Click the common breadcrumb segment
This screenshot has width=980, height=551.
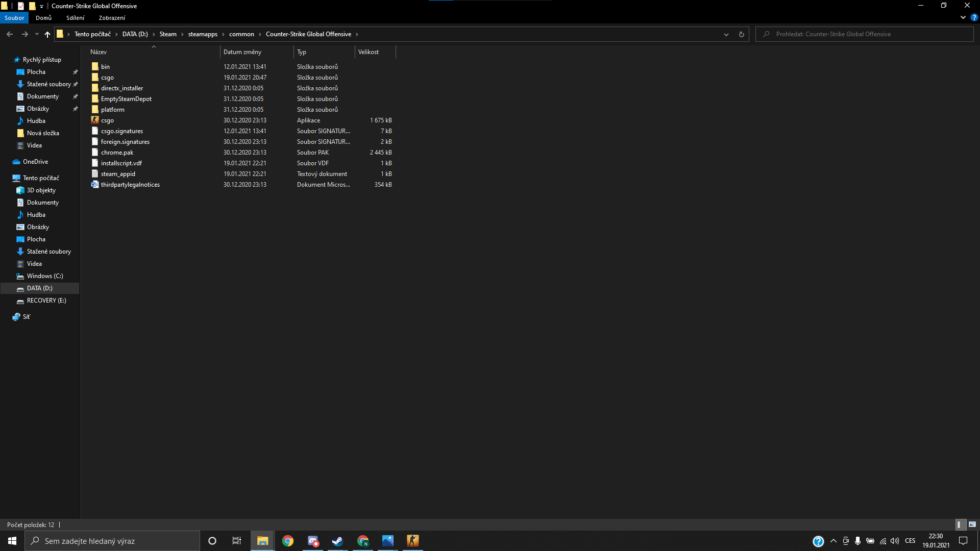[x=241, y=34]
